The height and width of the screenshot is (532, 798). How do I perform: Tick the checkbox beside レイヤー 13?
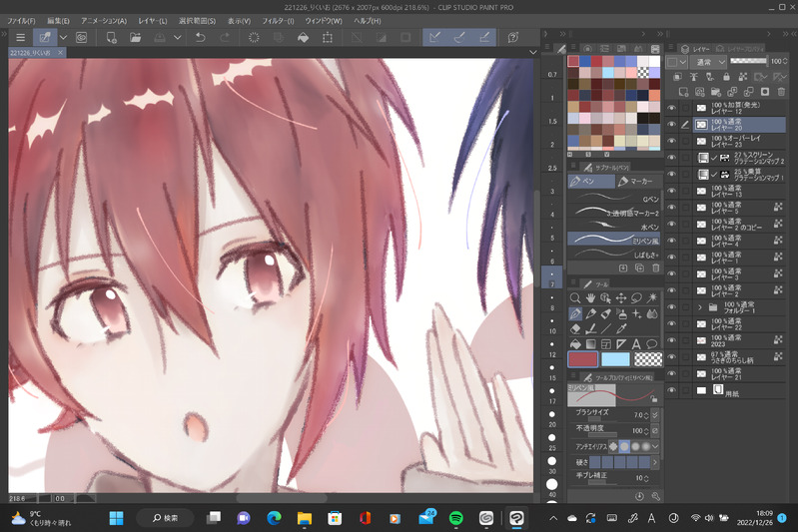[685, 191]
